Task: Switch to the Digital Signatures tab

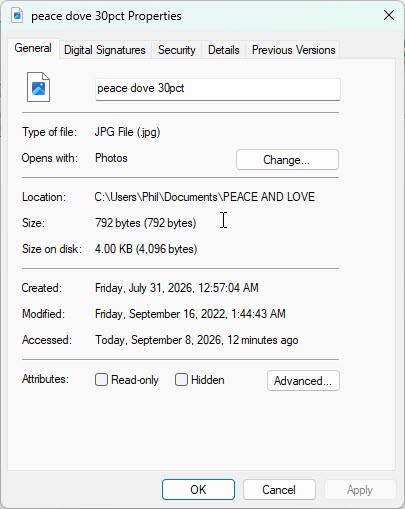Action: [105, 50]
